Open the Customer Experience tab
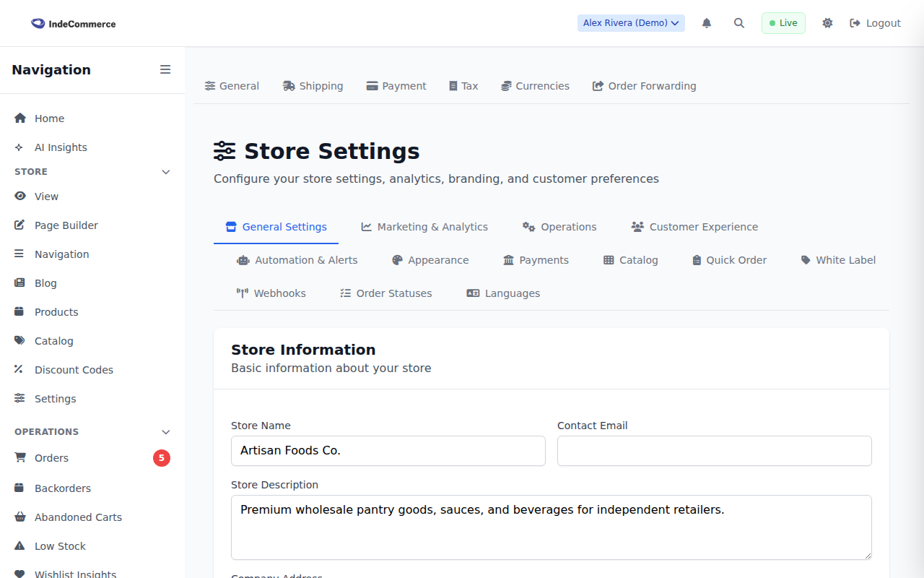 pyautogui.click(x=694, y=227)
